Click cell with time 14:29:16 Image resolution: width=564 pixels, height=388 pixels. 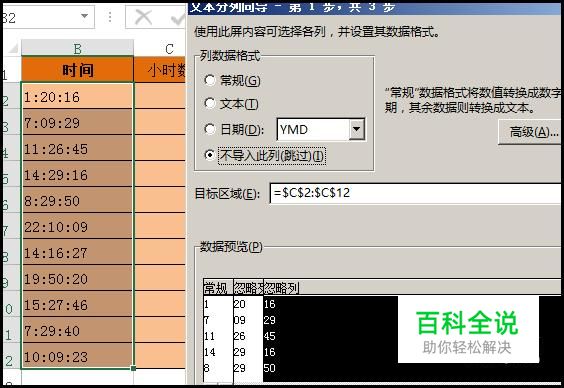(77, 174)
